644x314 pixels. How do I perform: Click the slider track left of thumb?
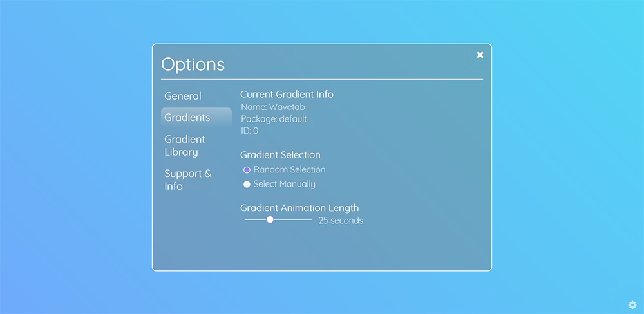click(255, 219)
